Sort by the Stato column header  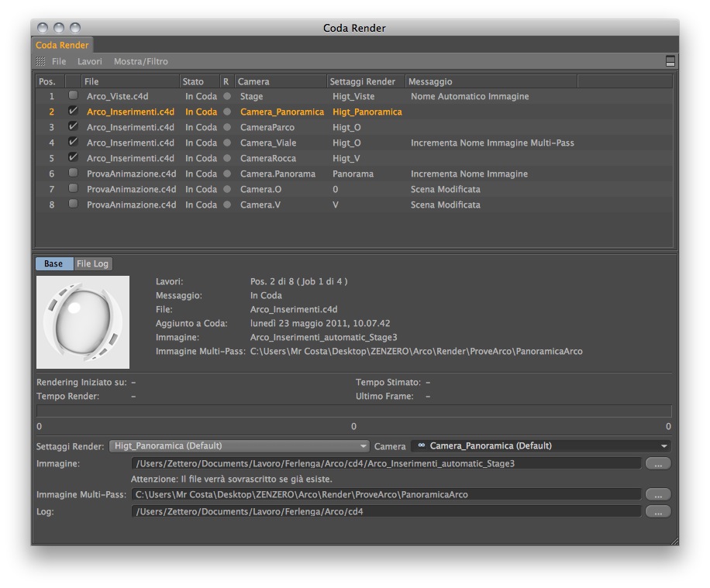point(199,81)
